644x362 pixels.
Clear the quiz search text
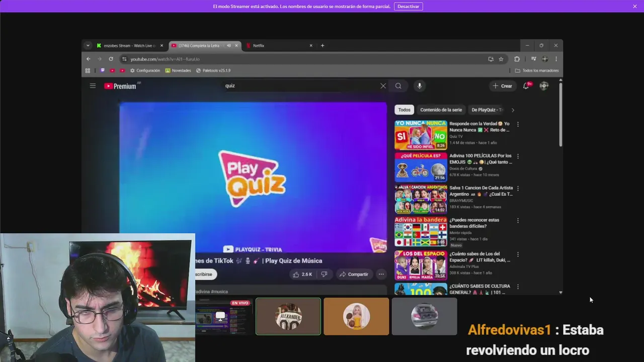pyautogui.click(x=383, y=86)
